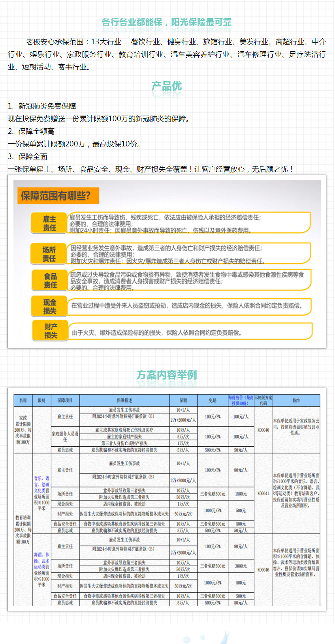Viewport: 335px width, 644px height.
Task: Click the yellow "食品责任" label in the infographic
Action: coord(50,281)
